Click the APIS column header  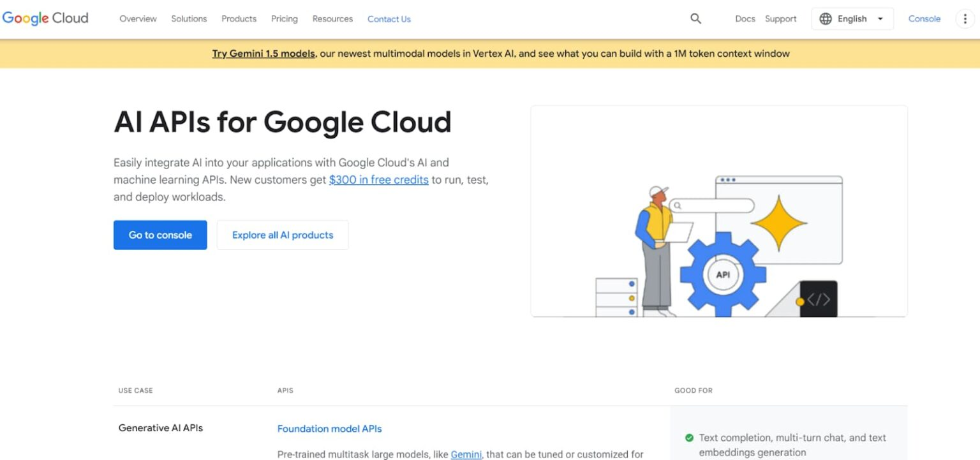coord(285,390)
